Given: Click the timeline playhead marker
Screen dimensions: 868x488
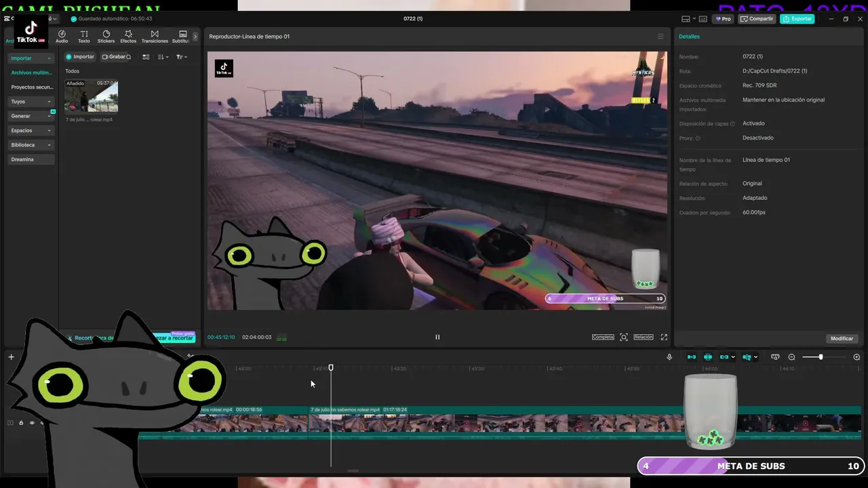Looking at the screenshot, I should click(x=331, y=367).
